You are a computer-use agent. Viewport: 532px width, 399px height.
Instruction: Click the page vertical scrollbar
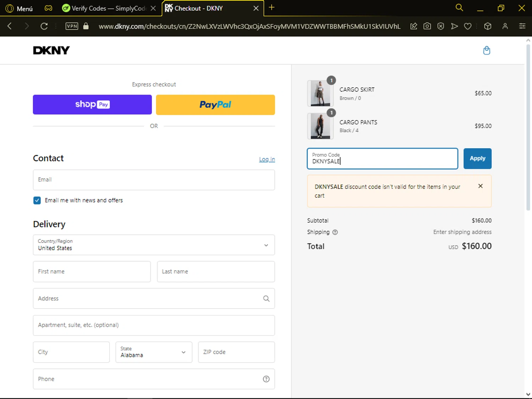coord(528,128)
